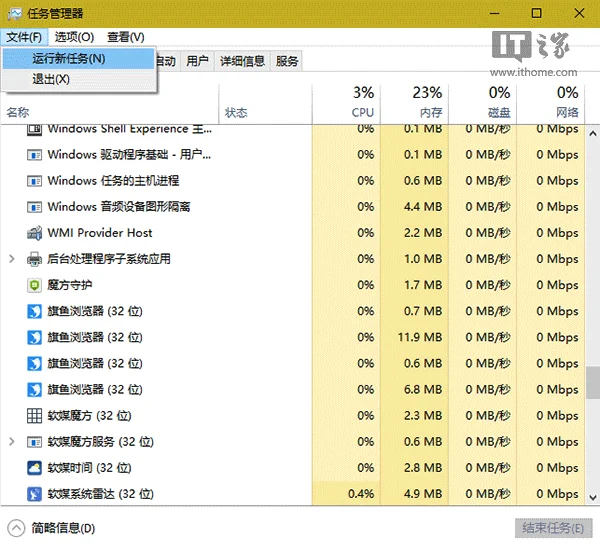Click the 6.8 MB memory value
The height and width of the screenshot is (551, 600).
(x=423, y=390)
